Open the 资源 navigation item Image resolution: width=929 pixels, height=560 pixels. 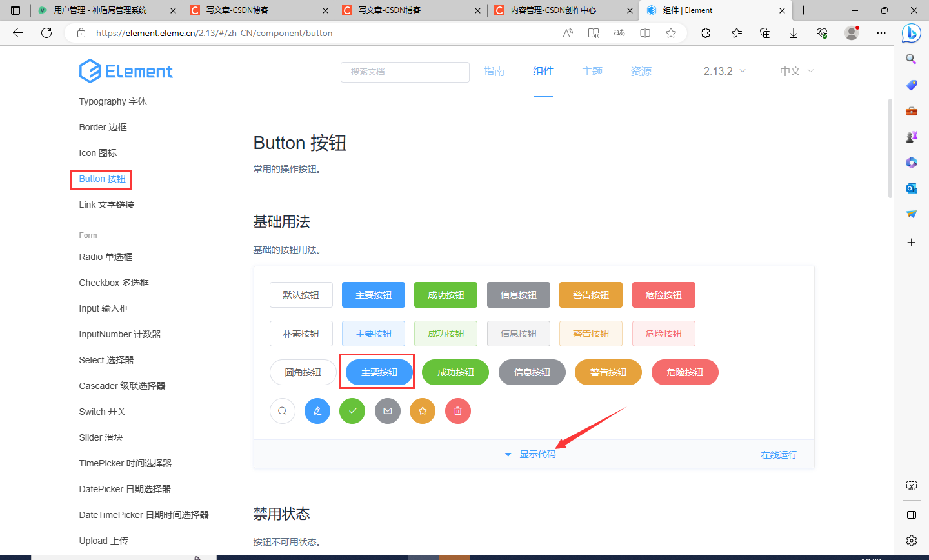click(641, 71)
